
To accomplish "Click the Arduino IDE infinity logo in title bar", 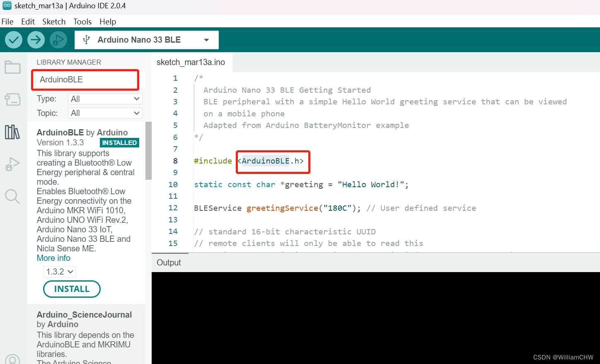I will pos(7,6).
